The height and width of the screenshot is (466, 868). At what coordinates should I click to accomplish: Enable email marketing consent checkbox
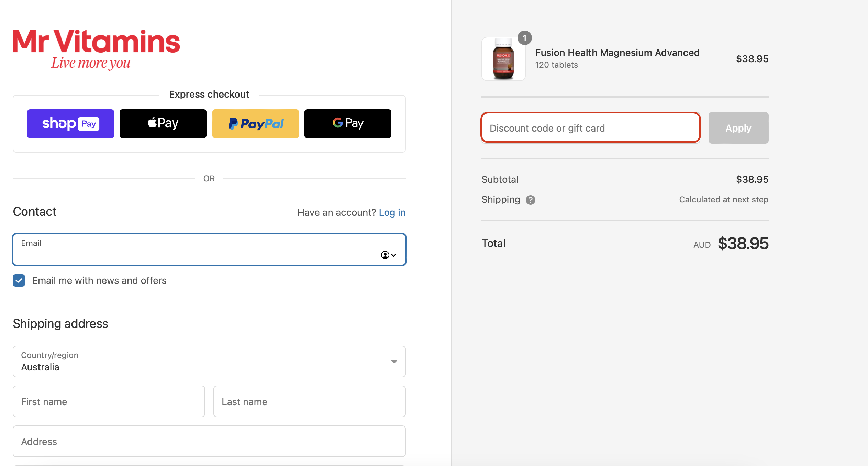(19, 280)
